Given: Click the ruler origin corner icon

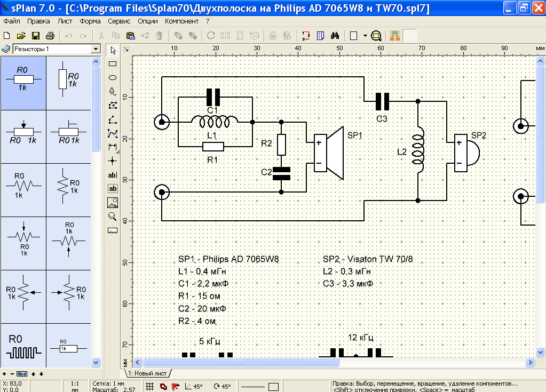Looking at the screenshot, I should click(x=126, y=50).
